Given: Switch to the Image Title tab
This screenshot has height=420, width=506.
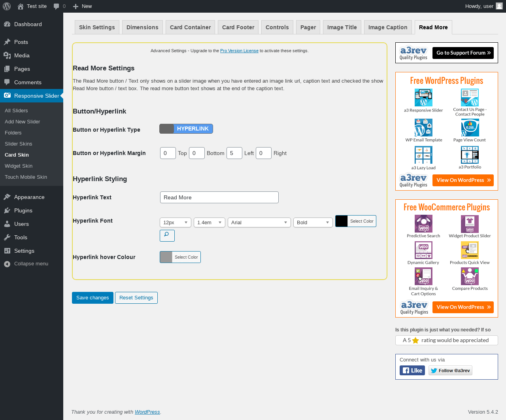Looking at the screenshot, I should pyautogui.click(x=342, y=27).
